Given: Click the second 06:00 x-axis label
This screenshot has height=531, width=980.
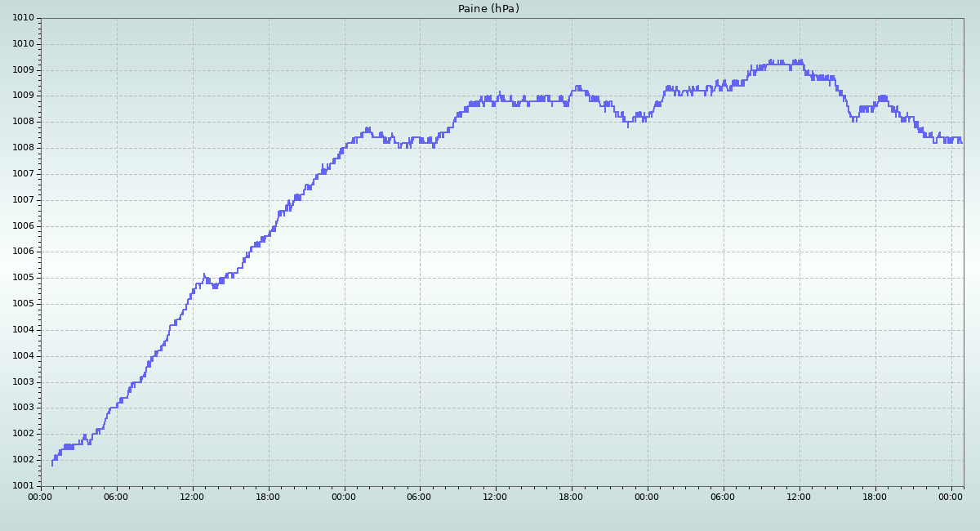Looking at the screenshot, I should [x=420, y=496].
